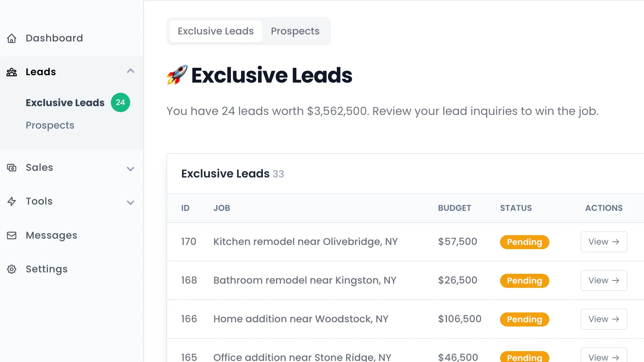Select the Exclusive Leads tab

(x=215, y=31)
